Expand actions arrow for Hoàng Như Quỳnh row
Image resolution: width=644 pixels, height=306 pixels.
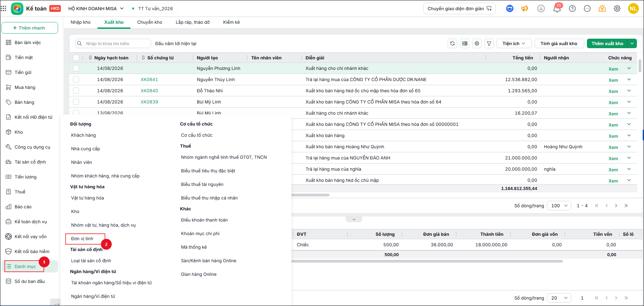[x=629, y=147]
